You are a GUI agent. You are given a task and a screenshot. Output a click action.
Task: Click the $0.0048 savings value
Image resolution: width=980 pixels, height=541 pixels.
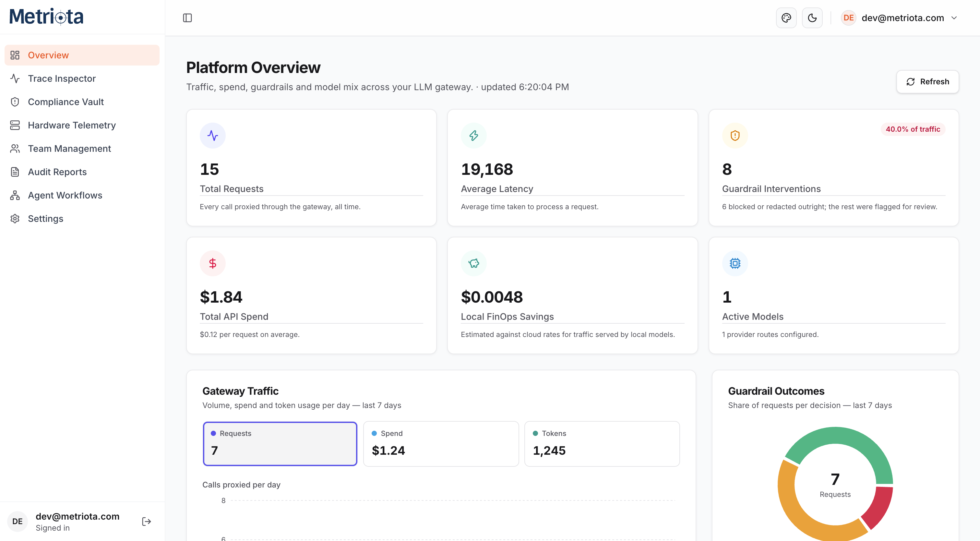click(492, 297)
